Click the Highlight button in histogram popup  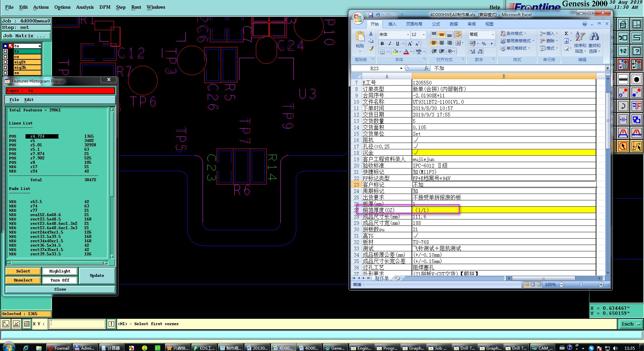(x=60, y=271)
